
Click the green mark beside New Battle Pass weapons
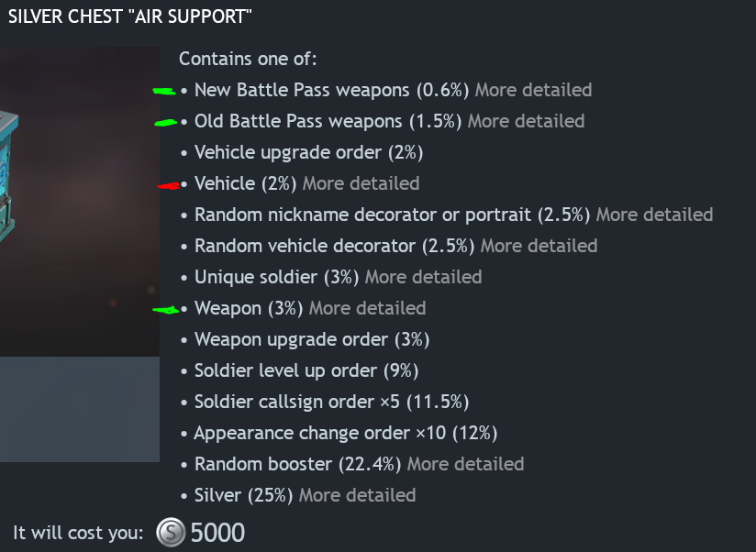pos(164,91)
